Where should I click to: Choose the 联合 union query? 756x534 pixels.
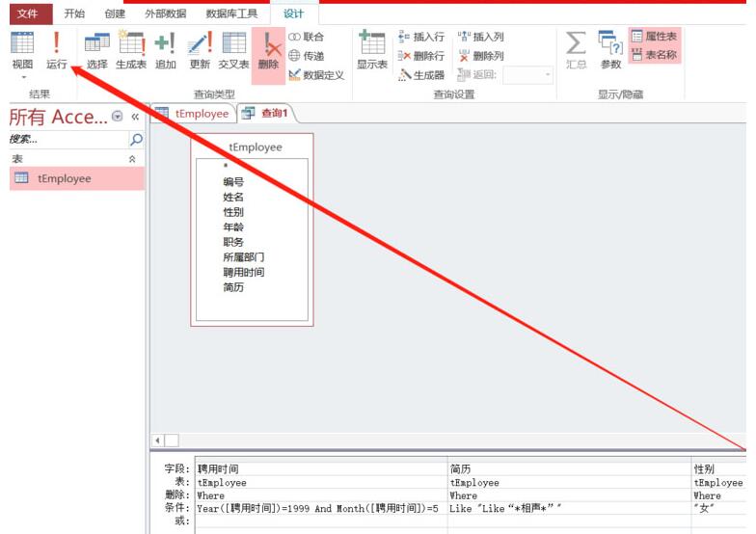pyautogui.click(x=307, y=37)
